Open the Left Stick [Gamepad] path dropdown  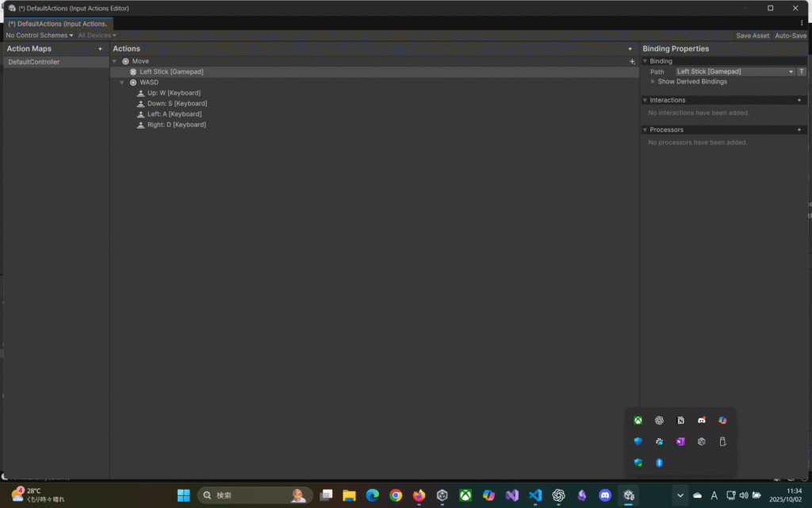(734, 71)
